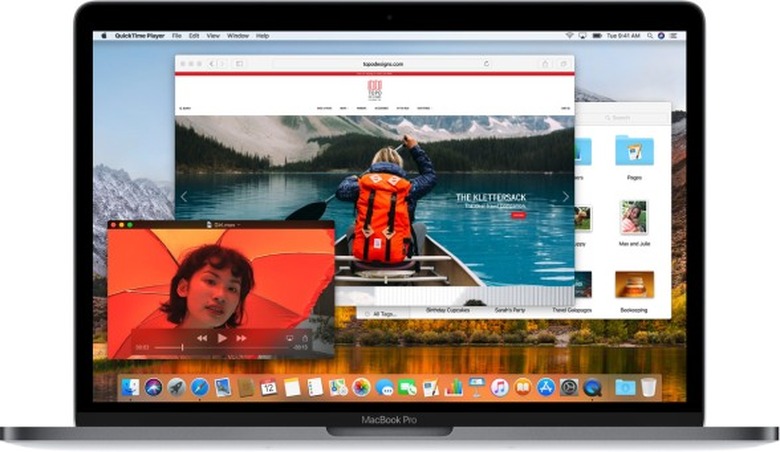Click Safari's share toolbar icon
Image resolution: width=780 pixels, height=452 pixels.
(x=545, y=64)
